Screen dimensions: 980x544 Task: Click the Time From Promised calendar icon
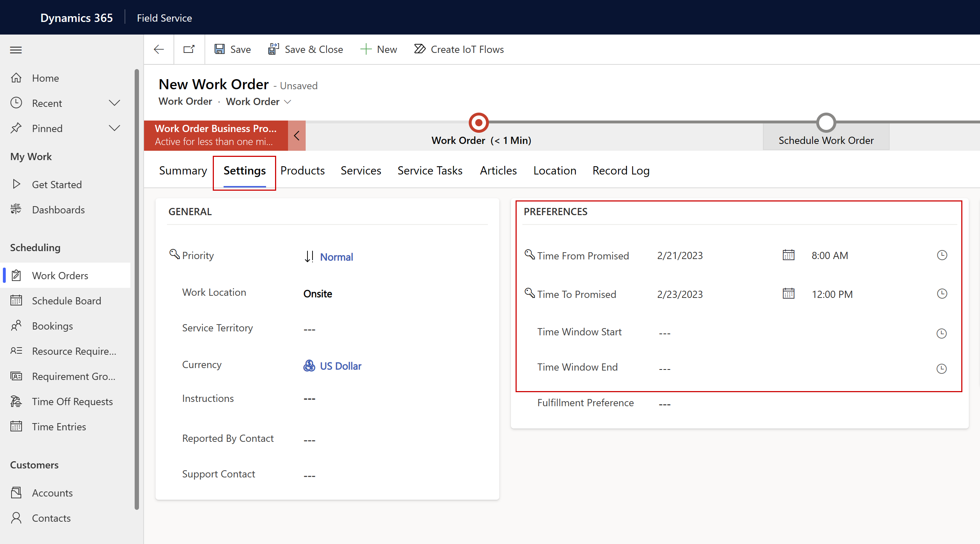point(788,255)
